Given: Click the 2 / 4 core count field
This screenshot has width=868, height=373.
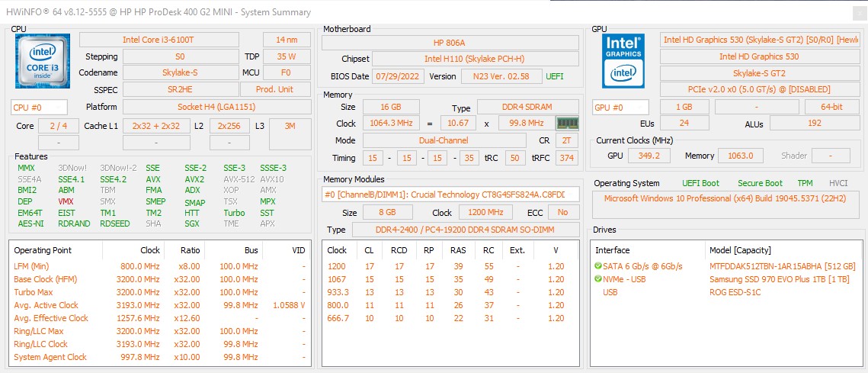Looking at the screenshot, I should pos(59,126).
